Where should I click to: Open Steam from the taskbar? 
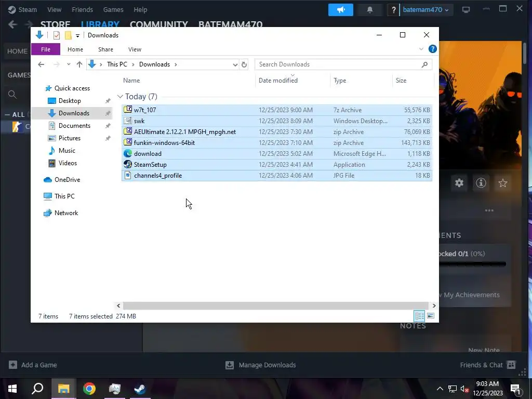pos(140,389)
